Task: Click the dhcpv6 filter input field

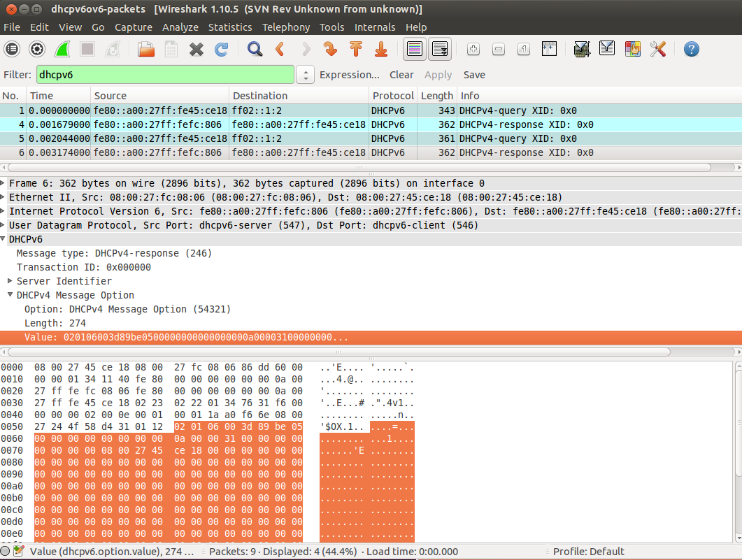Action: coord(165,75)
